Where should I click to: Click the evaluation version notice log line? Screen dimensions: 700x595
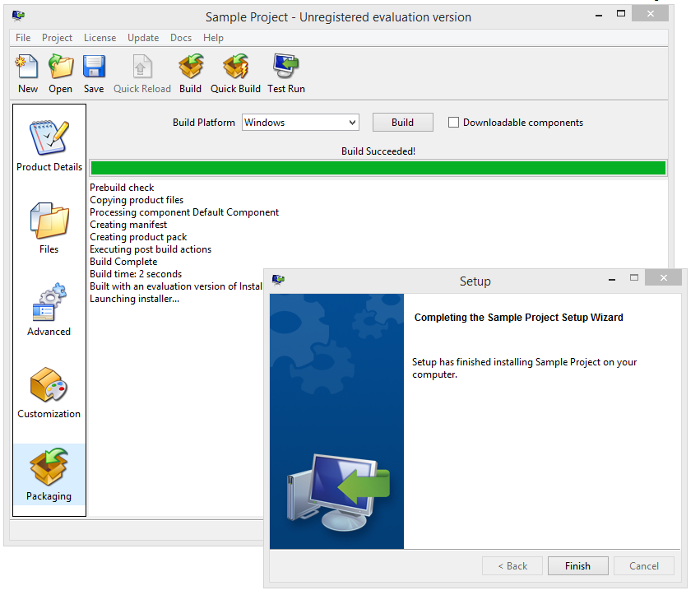click(x=176, y=286)
